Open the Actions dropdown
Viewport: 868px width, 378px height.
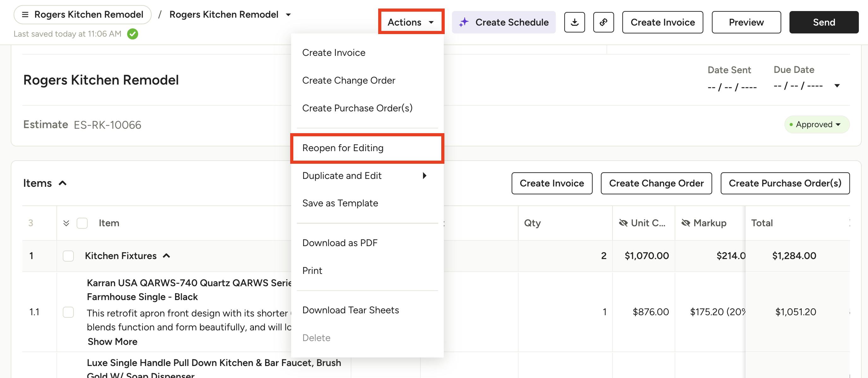[x=411, y=22]
